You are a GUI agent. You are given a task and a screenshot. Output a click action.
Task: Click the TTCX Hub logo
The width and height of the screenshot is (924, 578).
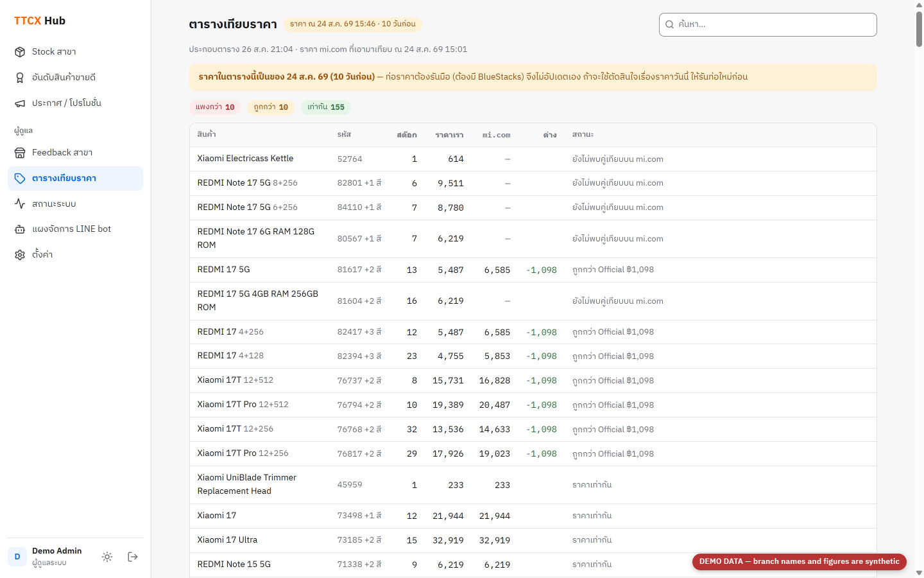pos(40,21)
